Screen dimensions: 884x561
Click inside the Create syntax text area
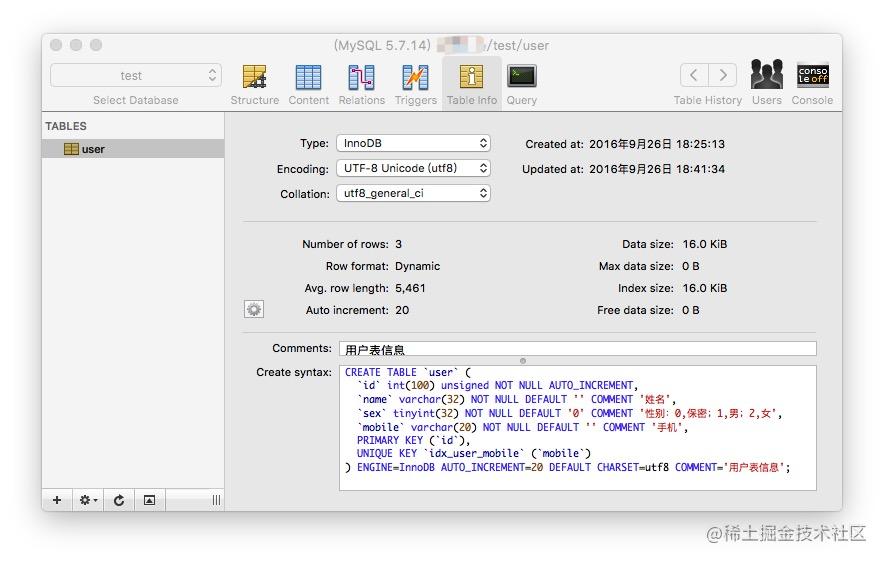577,428
